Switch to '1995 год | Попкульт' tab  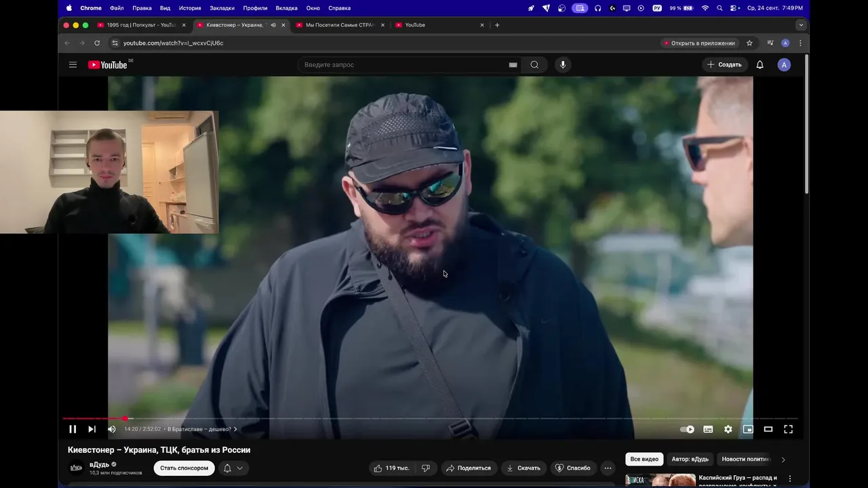(142, 25)
